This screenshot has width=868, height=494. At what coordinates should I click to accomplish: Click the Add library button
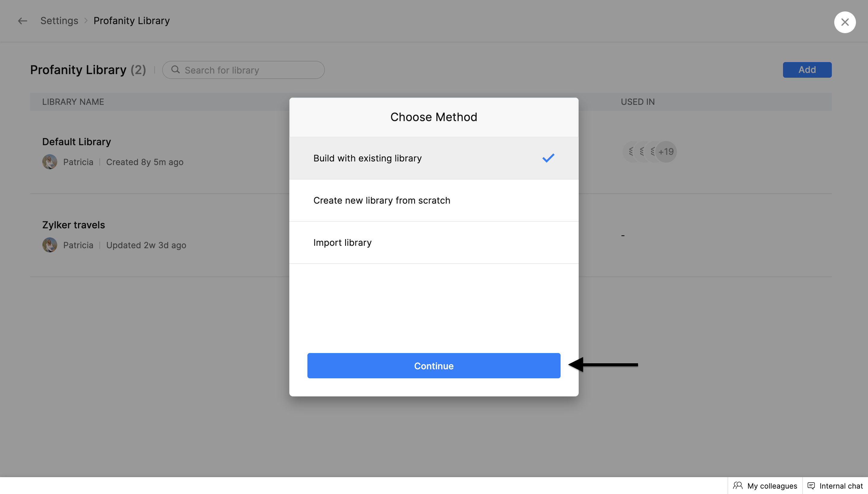click(807, 70)
